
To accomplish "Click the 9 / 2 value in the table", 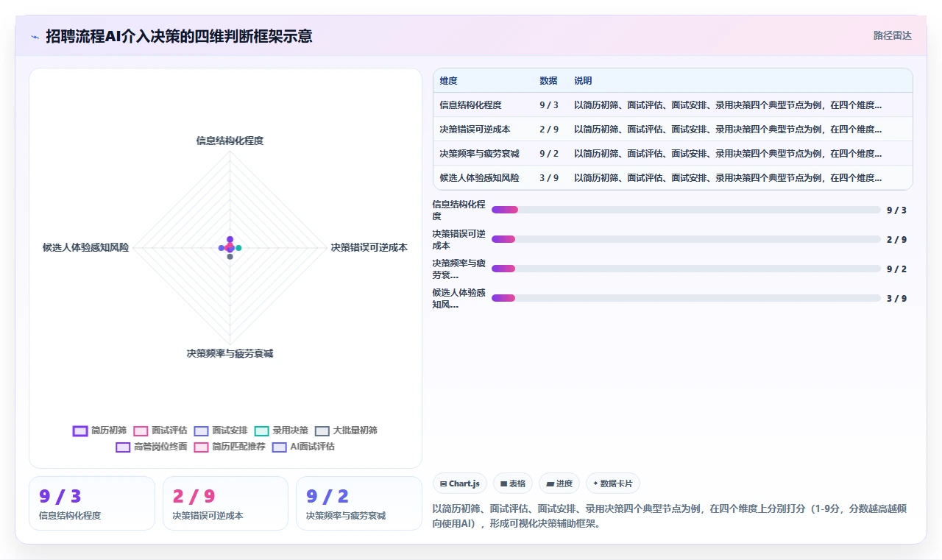I will pyautogui.click(x=549, y=154).
